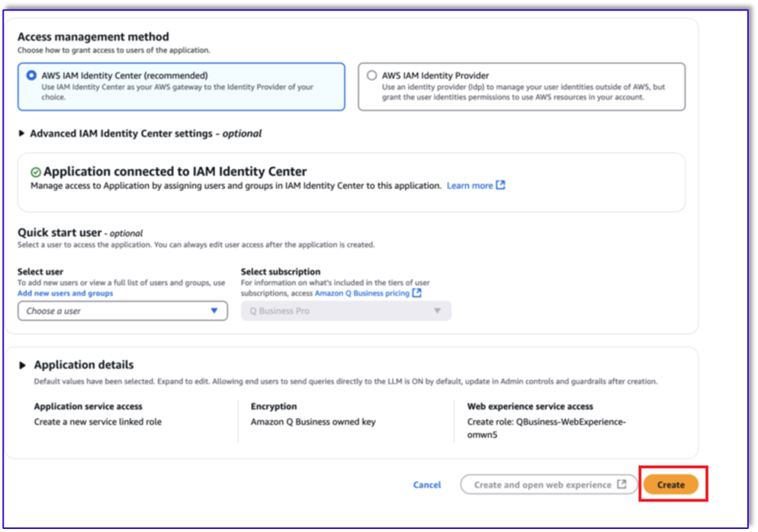Cancel the application creation
The width and height of the screenshot is (758, 532).
[427, 485]
